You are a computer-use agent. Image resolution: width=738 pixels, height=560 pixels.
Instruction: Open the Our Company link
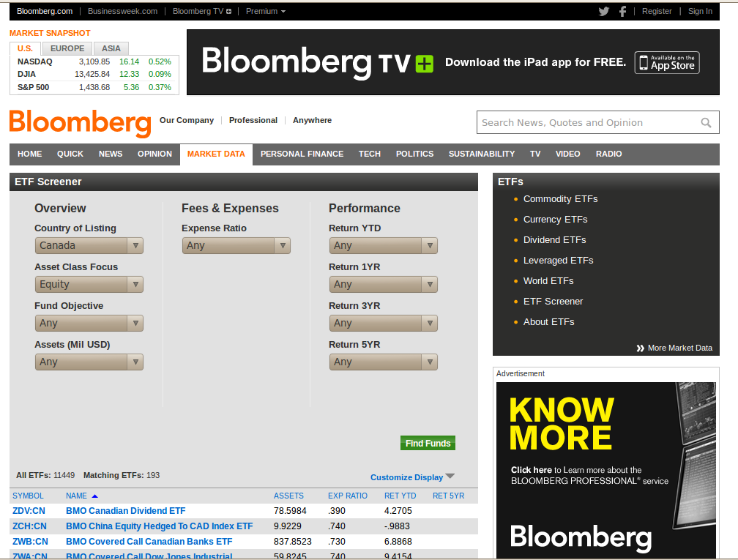point(187,121)
